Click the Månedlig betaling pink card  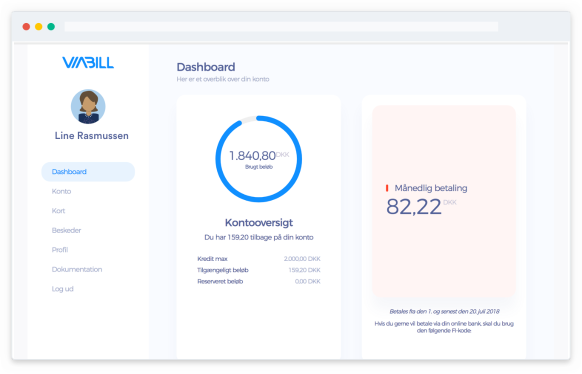pos(444,201)
